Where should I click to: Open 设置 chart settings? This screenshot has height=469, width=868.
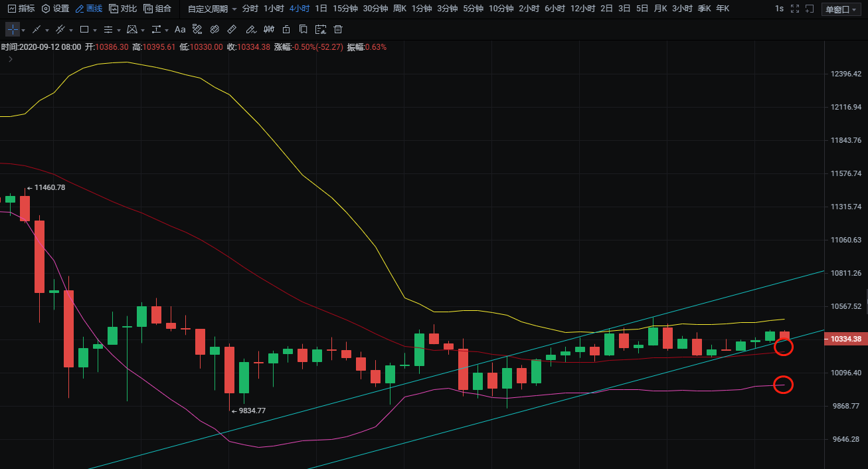(55, 9)
